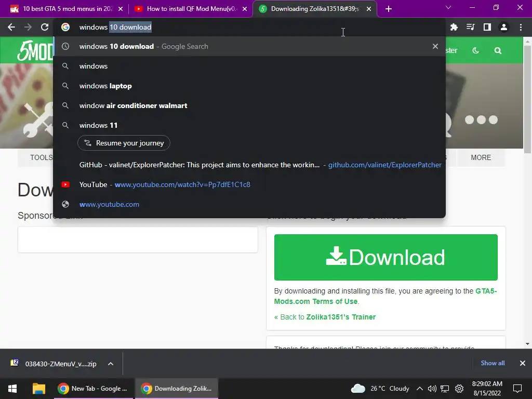532x399 pixels.
Task: Switch to 'Downloading Zolik...' Chrome window
Action: click(177, 389)
